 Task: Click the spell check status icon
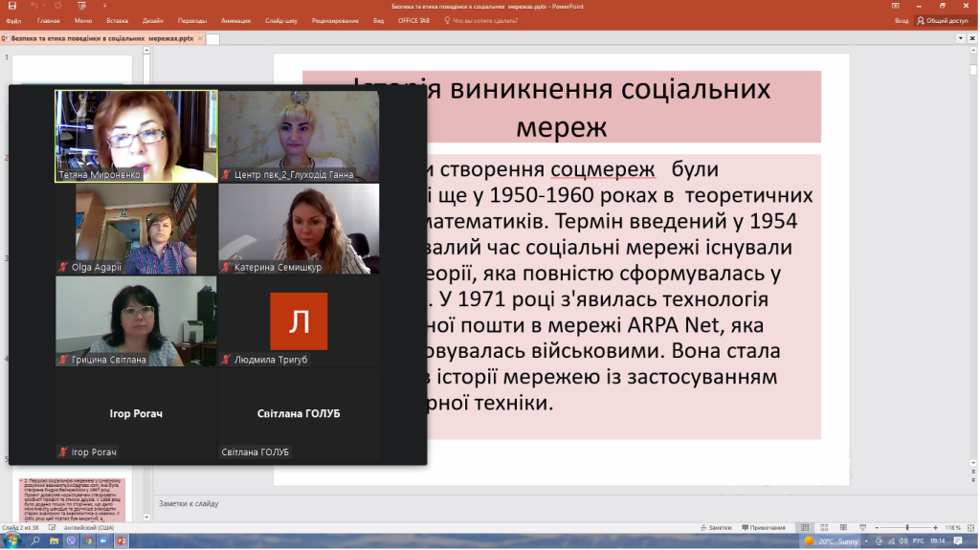coord(53,527)
